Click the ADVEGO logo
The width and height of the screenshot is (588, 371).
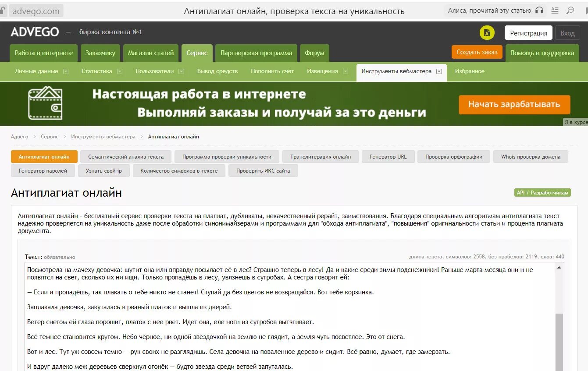(x=35, y=32)
